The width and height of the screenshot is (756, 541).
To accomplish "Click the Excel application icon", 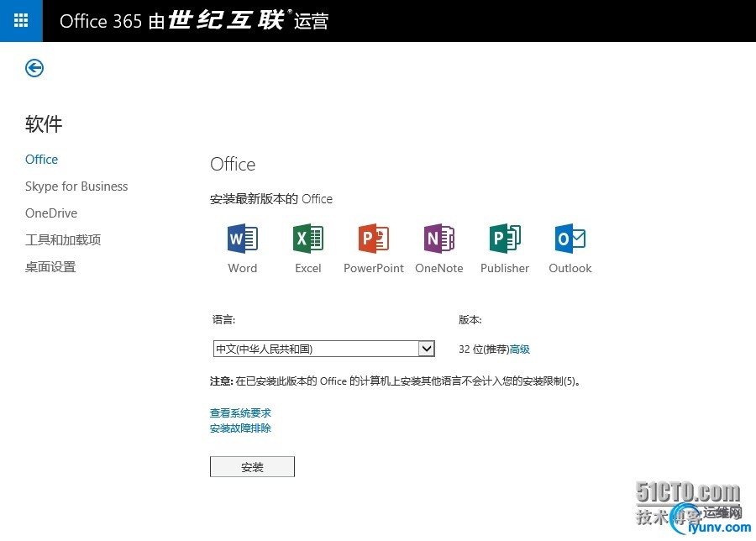I will (x=308, y=239).
